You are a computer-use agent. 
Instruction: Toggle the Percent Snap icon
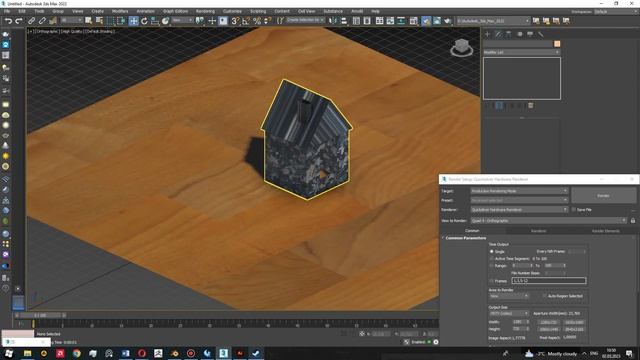257,21
